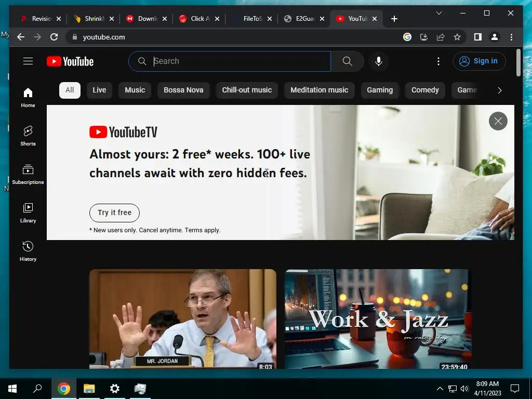Open the Chrome profile icon
This screenshot has width=532, height=399.
coord(495,37)
